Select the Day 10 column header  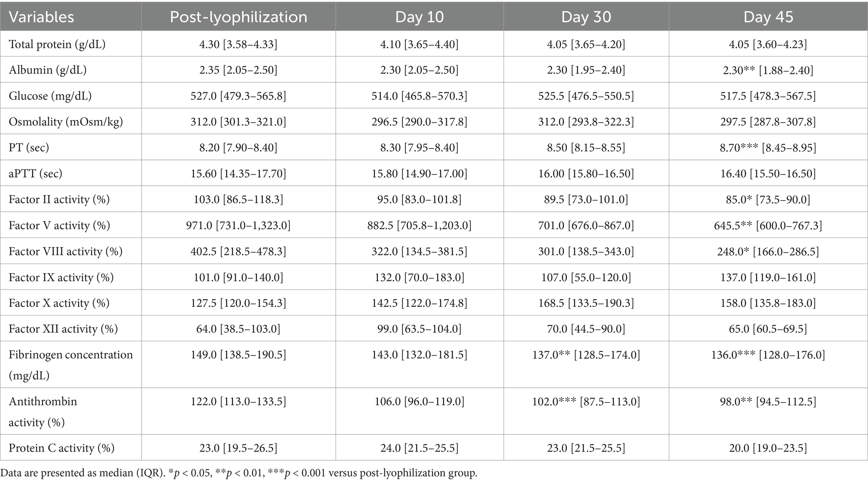click(420, 17)
